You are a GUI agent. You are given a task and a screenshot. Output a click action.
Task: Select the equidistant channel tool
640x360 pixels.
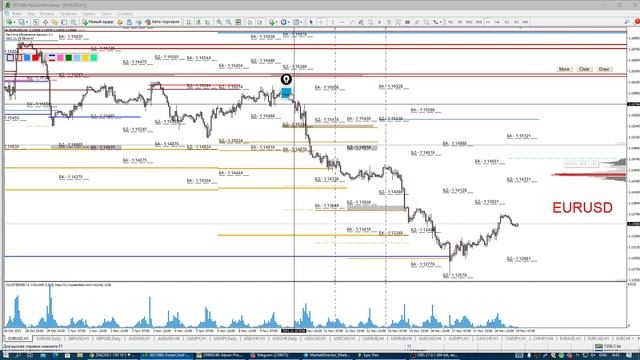tap(360, 22)
